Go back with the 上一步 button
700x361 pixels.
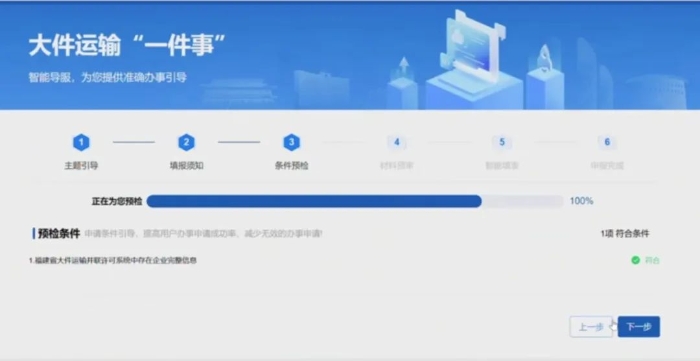click(591, 327)
